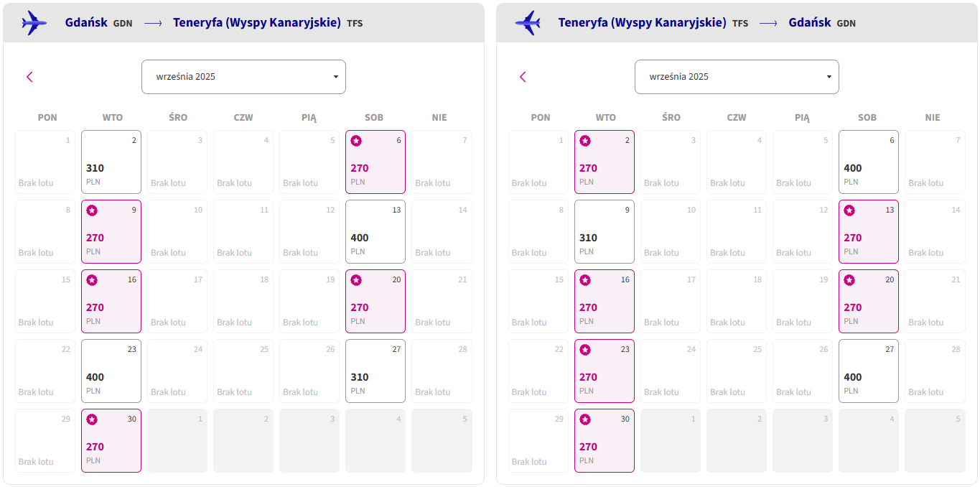Select outbound flight September 13 for 400 PLN
Image resolution: width=980 pixels, height=487 pixels.
click(375, 231)
